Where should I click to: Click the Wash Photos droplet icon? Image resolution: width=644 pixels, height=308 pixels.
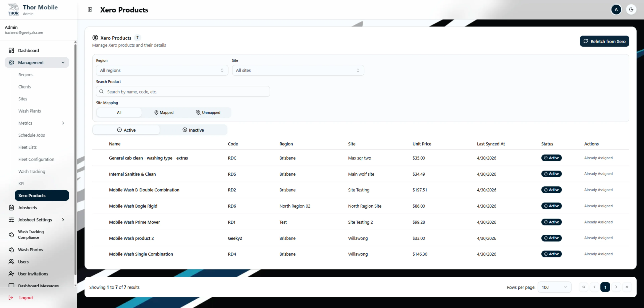pyautogui.click(x=11, y=250)
